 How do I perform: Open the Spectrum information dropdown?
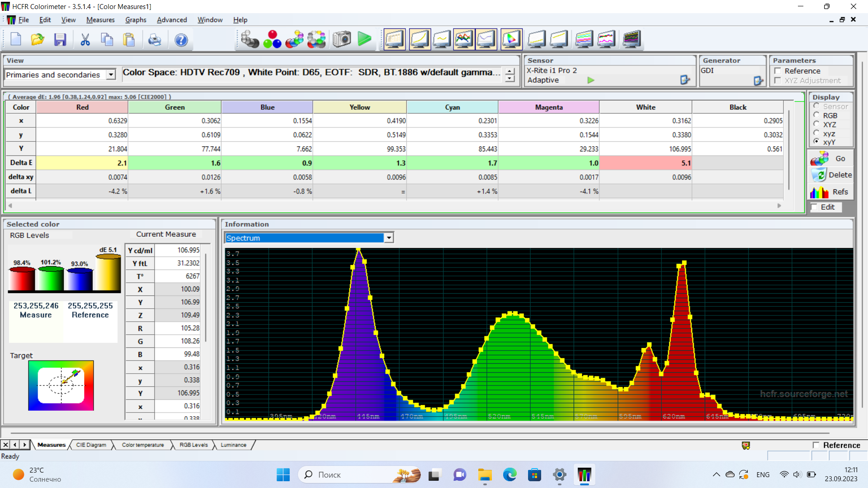click(388, 238)
